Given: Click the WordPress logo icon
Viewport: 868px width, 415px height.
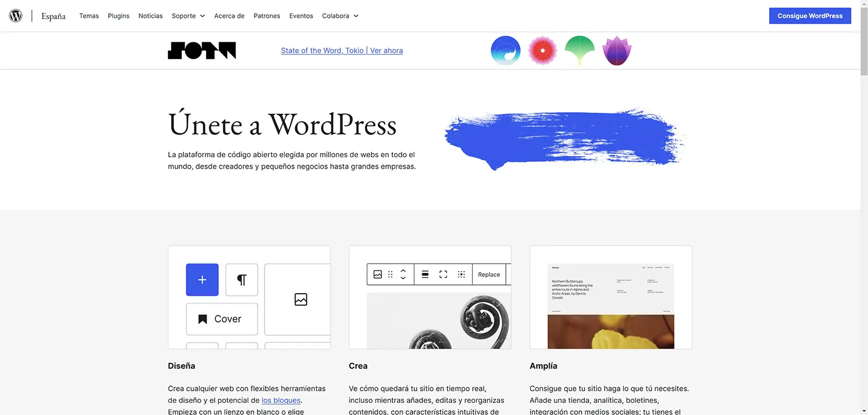Looking at the screenshot, I should pyautogui.click(x=15, y=15).
